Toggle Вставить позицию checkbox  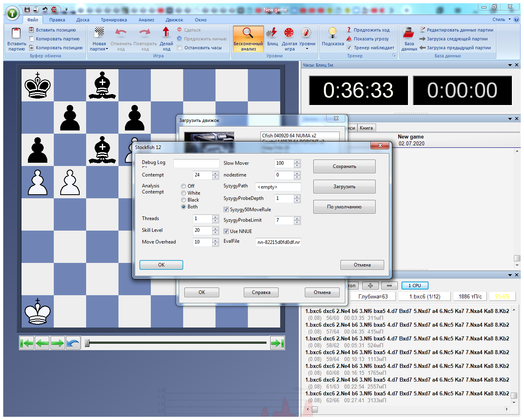pyautogui.click(x=31, y=30)
